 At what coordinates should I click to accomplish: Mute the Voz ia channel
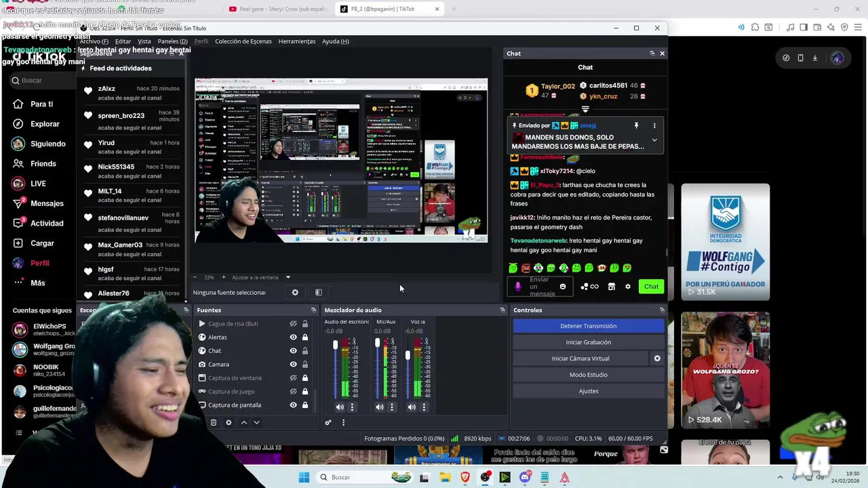point(412,407)
